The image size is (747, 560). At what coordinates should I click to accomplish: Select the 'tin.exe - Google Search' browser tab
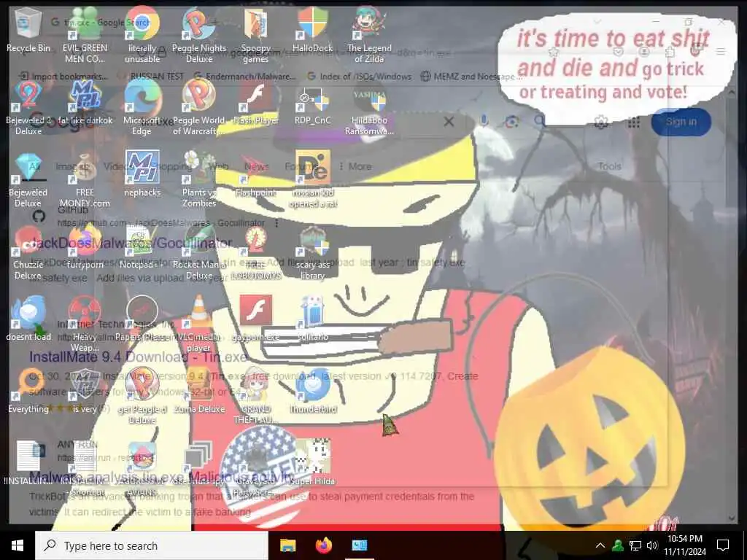(x=106, y=22)
